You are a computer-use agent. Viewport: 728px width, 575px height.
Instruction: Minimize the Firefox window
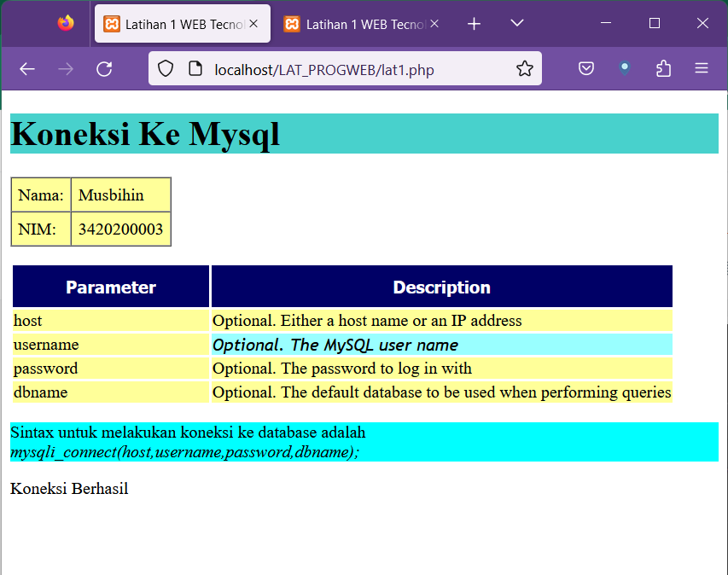point(606,23)
